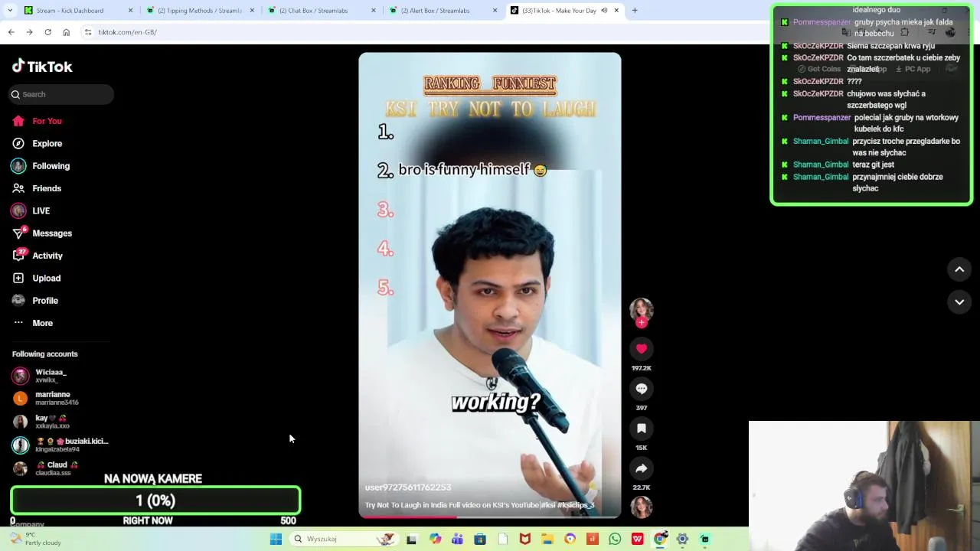Viewport: 980px width, 551px height.
Task: Click the TikTok logo
Action: tap(42, 67)
